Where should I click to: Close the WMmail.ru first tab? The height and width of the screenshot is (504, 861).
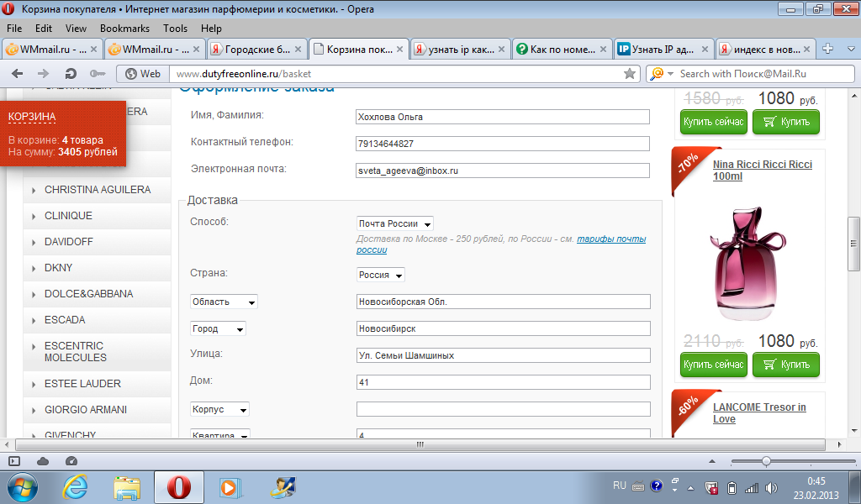[94, 50]
